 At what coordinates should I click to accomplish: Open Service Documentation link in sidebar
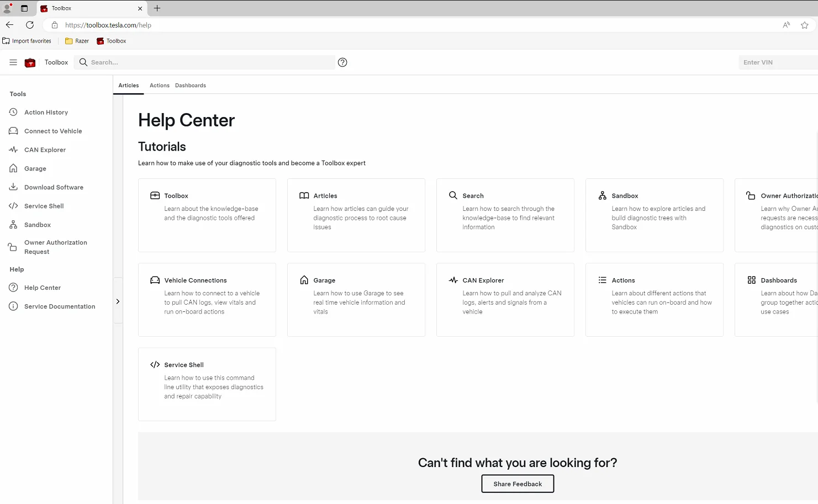(x=59, y=307)
